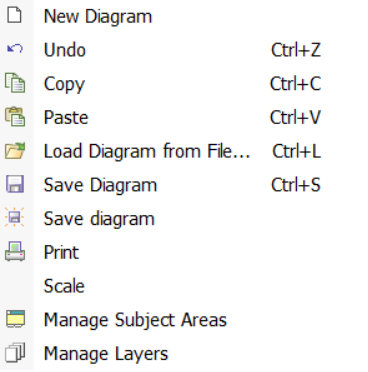Image resolution: width=368 pixels, height=372 pixels.
Task: Click the open folder Load Diagram icon
Action: click(x=15, y=150)
